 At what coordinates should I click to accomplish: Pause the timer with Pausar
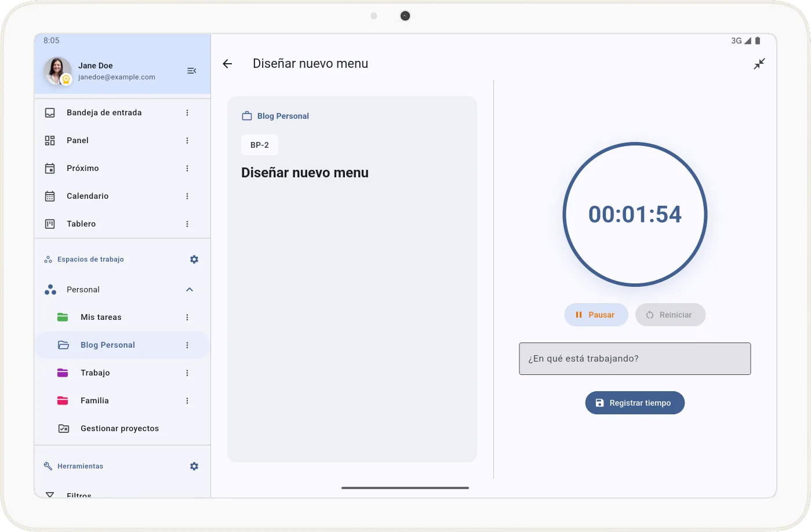point(596,315)
